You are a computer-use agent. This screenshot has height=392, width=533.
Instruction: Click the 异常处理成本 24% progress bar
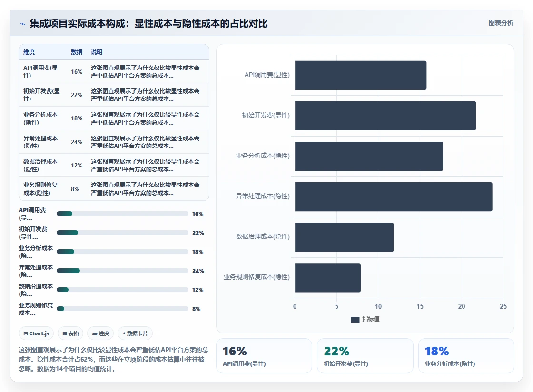(122, 271)
